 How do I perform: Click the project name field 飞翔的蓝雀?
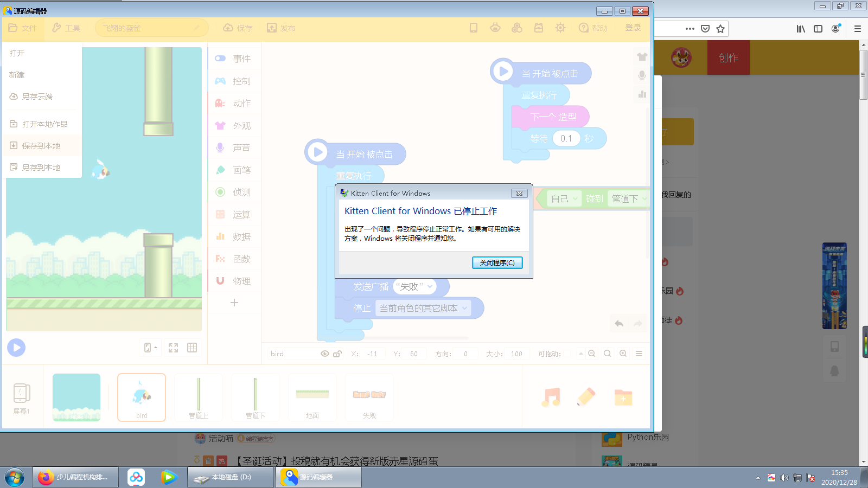pyautogui.click(x=151, y=28)
